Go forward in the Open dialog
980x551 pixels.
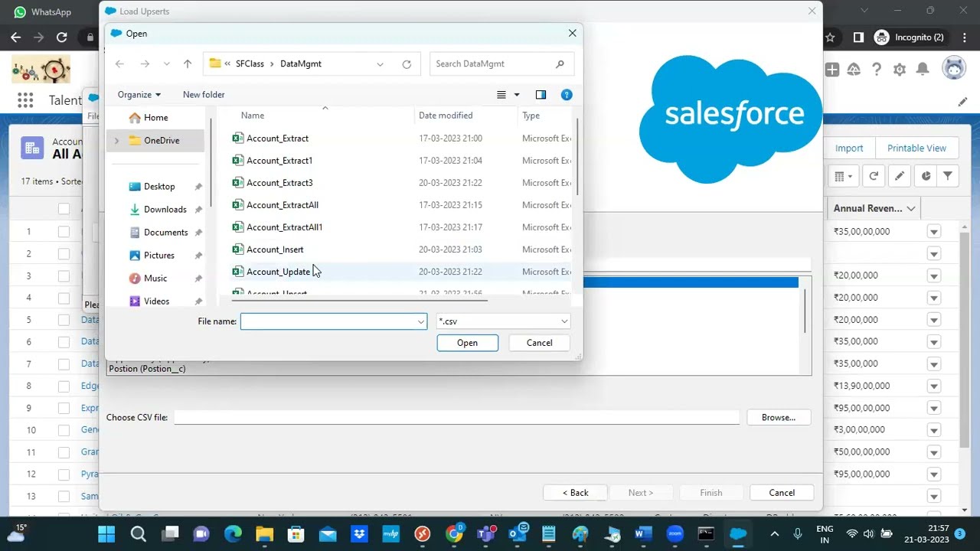coord(145,64)
